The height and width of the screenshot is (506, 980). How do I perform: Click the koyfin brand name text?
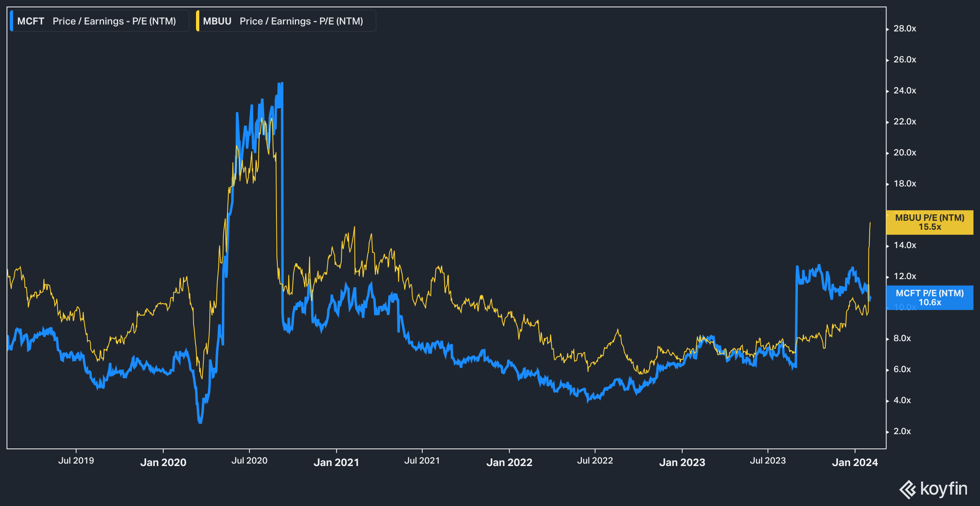[x=944, y=488]
